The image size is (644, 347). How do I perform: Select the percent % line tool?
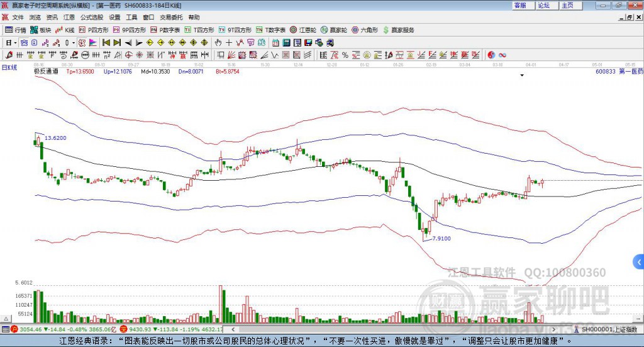pos(345,55)
